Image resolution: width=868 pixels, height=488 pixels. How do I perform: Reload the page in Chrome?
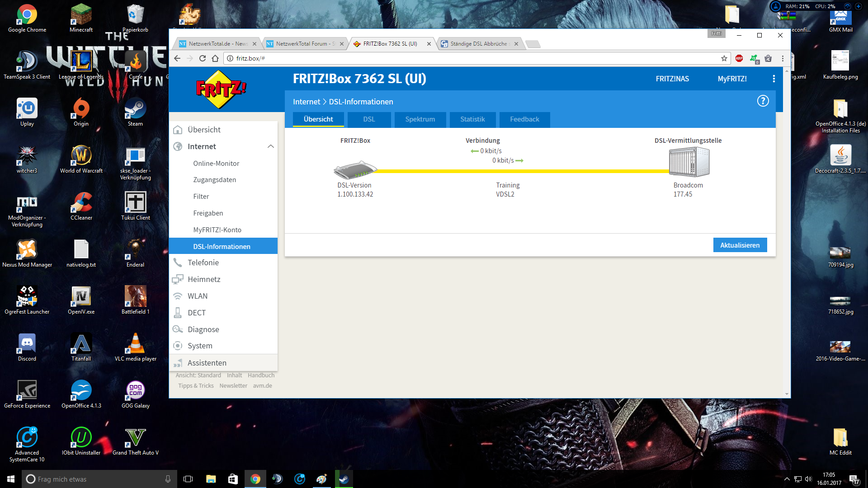[x=203, y=58]
